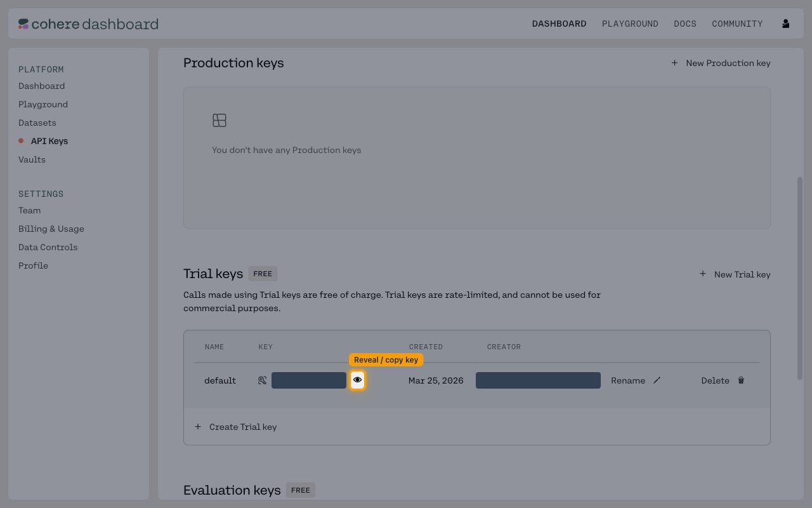The image size is (812, 508).
Task: Click the masked creator field
Action: (538, 380)
